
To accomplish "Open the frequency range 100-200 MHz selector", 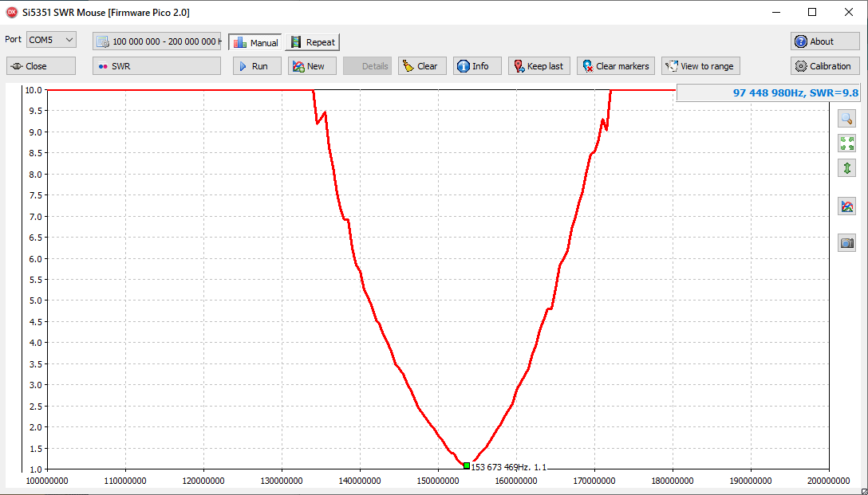I will (x=156, y=41).
